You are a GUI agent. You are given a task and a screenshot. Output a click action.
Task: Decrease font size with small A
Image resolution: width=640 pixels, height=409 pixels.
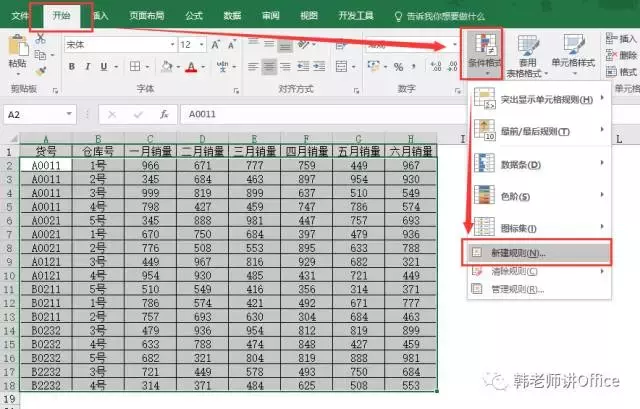(x=232, y=44)
